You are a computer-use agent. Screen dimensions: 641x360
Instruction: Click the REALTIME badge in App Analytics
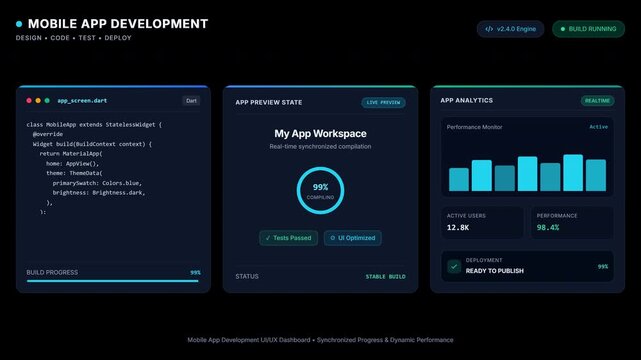pyautogui.click(x=597, y=101)
